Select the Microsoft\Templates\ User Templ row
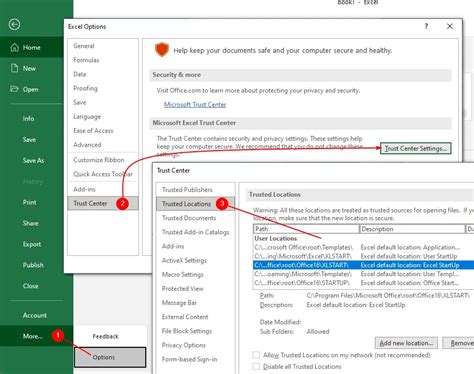Image resolution: width=474 pixels, height=374 pixels. [363, 274]
